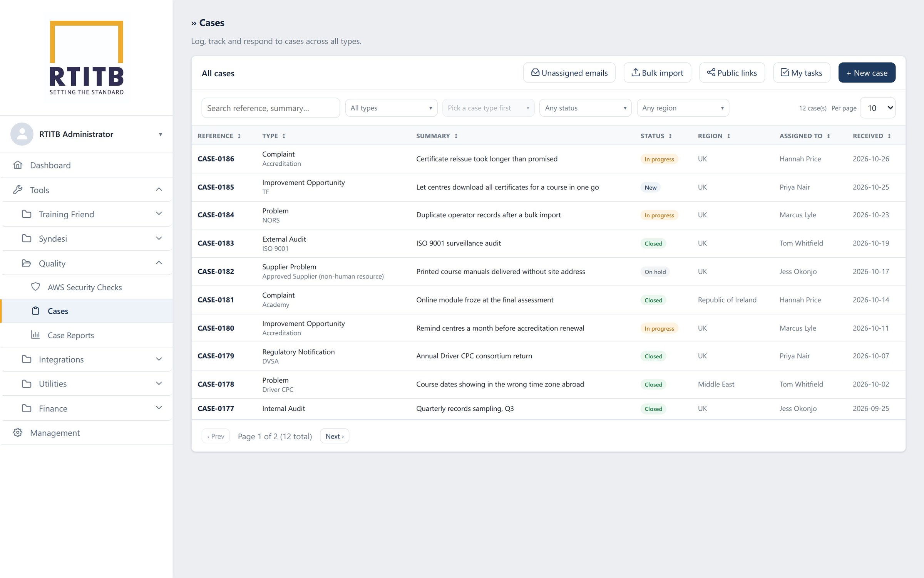This screenshot has width=924, height=578.
Task: Click the Tools wrench icon
Action: click(18, 190)
